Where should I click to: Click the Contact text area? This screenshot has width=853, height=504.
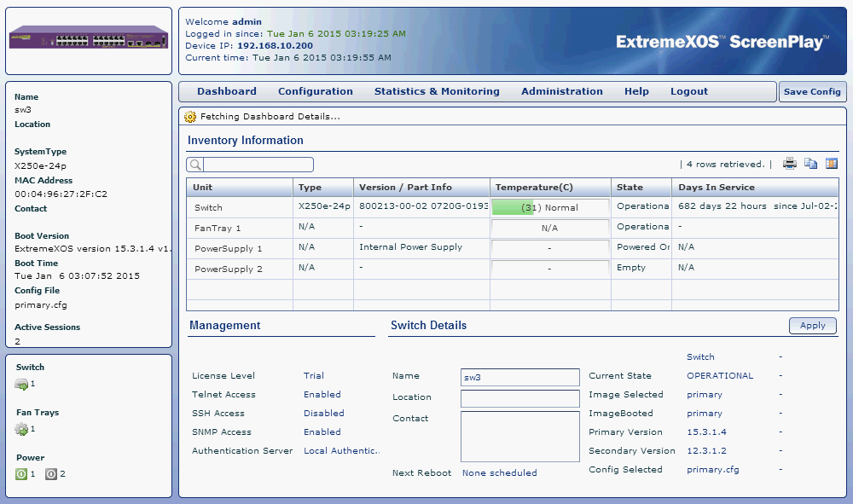[x=520, y=437]
